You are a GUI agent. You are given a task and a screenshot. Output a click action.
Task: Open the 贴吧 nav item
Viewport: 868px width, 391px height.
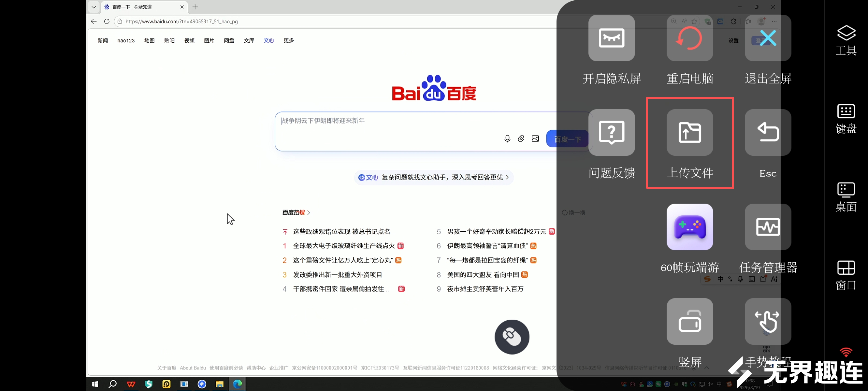[x=169, y=40]
